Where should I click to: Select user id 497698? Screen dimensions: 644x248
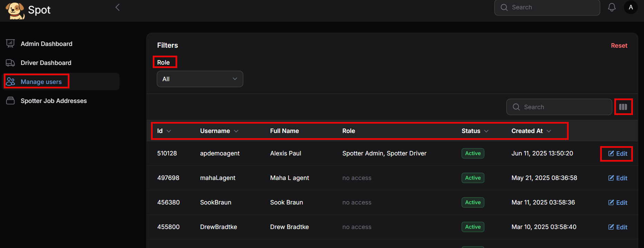coord(168,178)
